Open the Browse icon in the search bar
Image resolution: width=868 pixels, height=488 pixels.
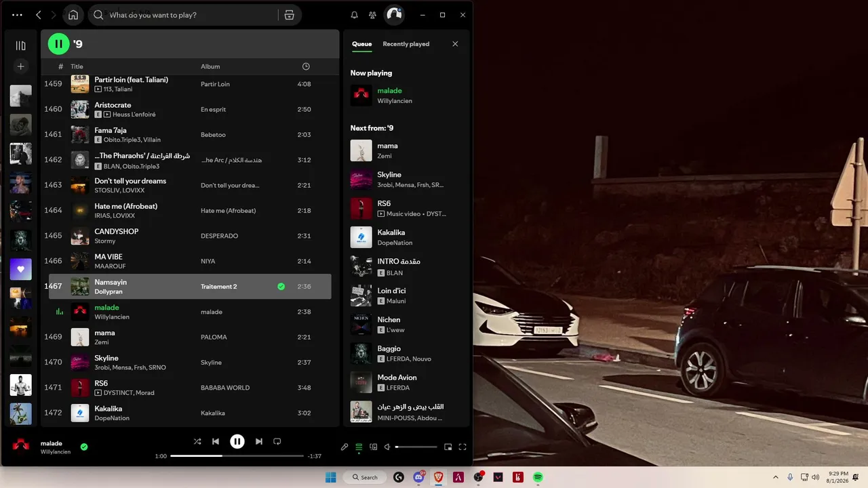(x=290, y=15)
